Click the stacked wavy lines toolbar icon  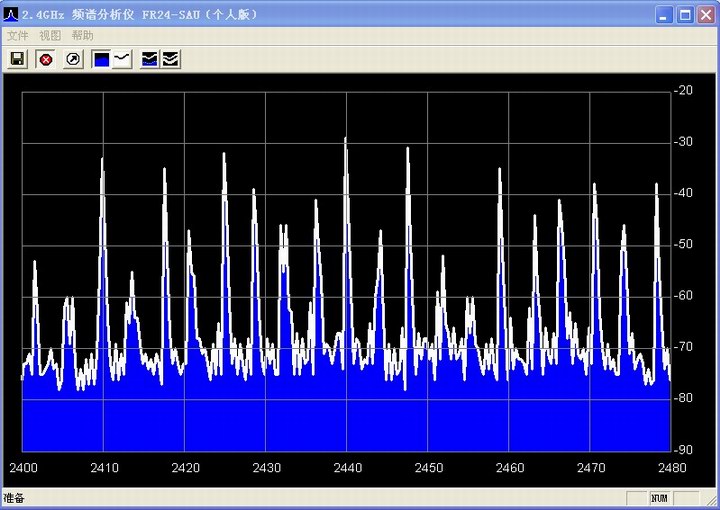coord(170,60)
